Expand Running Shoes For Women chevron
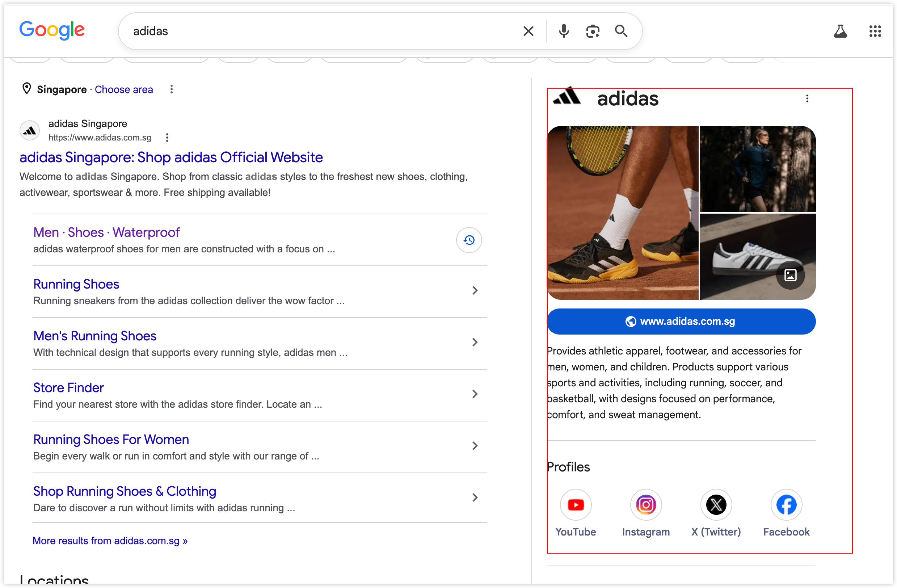The image size is (897, 588). coord(475,446)
